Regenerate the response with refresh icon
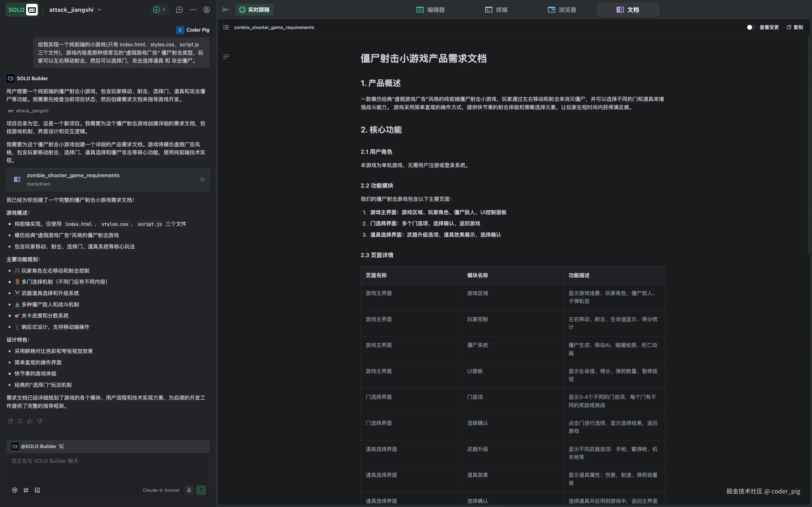This screenshot has height=507, width=812. 20,421
